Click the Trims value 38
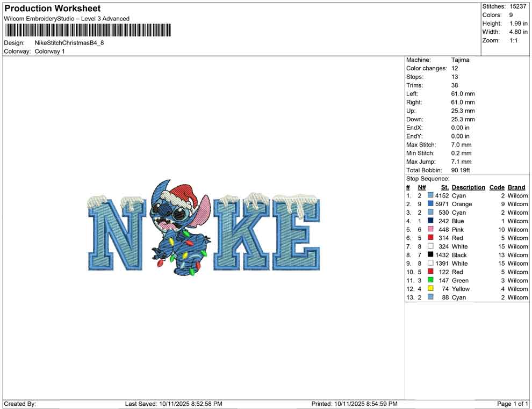The image size is (532, 409). 455,85
